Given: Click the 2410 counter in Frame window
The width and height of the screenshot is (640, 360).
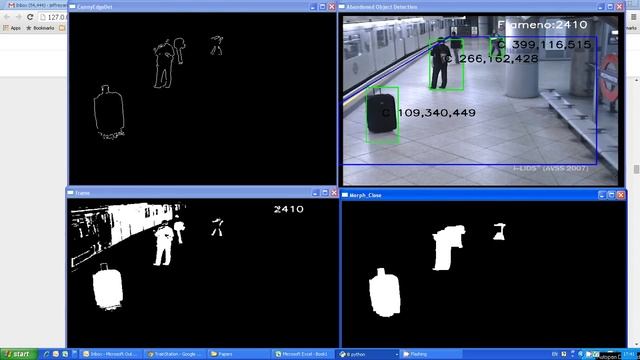Looking at the screenshot, I should click(x=289, y=209).
